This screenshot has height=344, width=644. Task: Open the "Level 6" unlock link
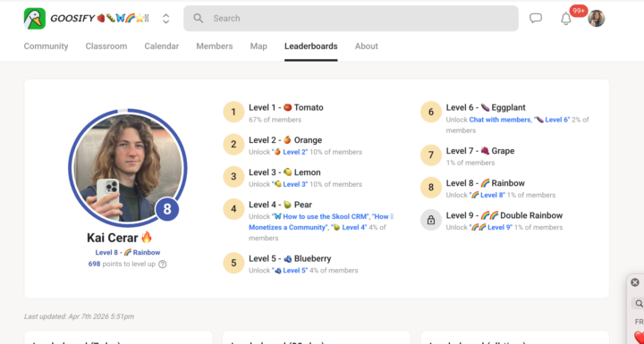tap(552, 120)
